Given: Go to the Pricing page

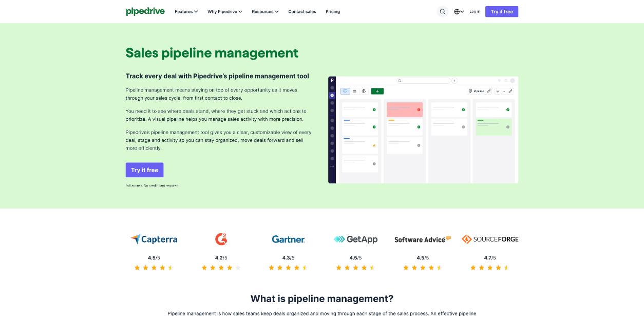Looking at the screenshot, I should tap(333, 11).
